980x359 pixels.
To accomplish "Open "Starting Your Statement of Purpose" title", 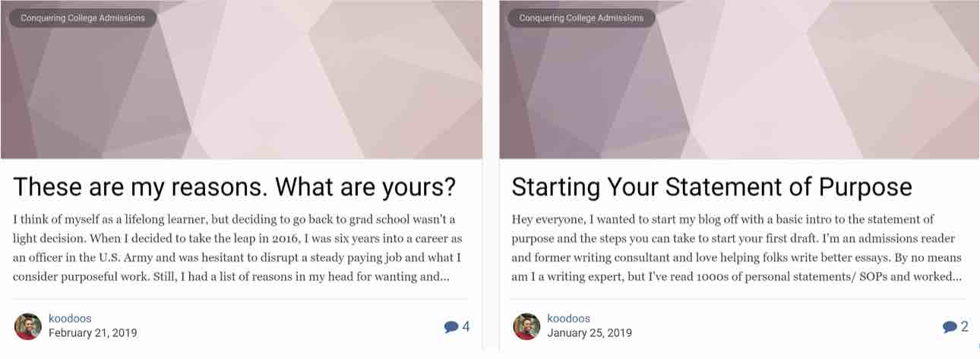I will pyautogui.click(x=711, y=186).
